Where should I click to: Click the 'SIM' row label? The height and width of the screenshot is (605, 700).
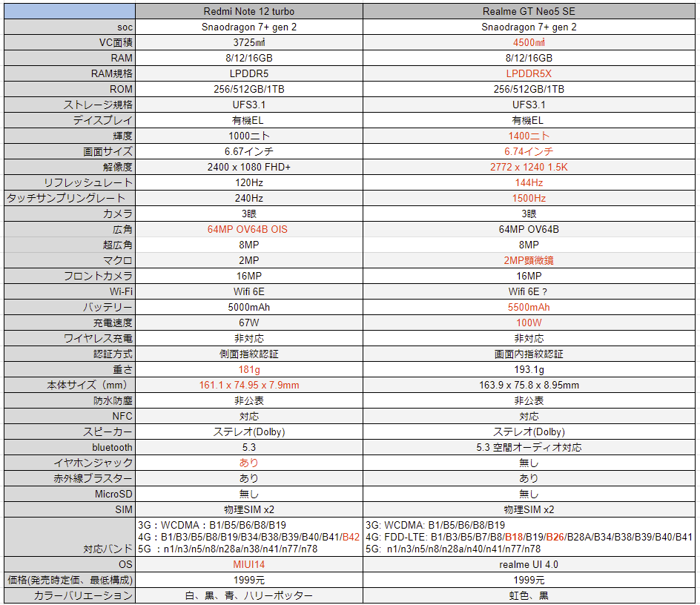pyautogui.click(x=70, y=509)
